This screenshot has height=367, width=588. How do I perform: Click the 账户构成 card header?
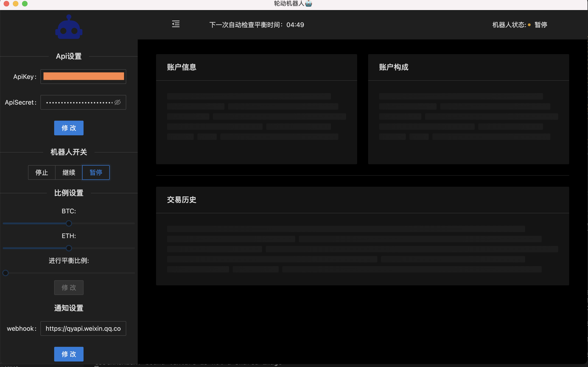coord(394,67)
